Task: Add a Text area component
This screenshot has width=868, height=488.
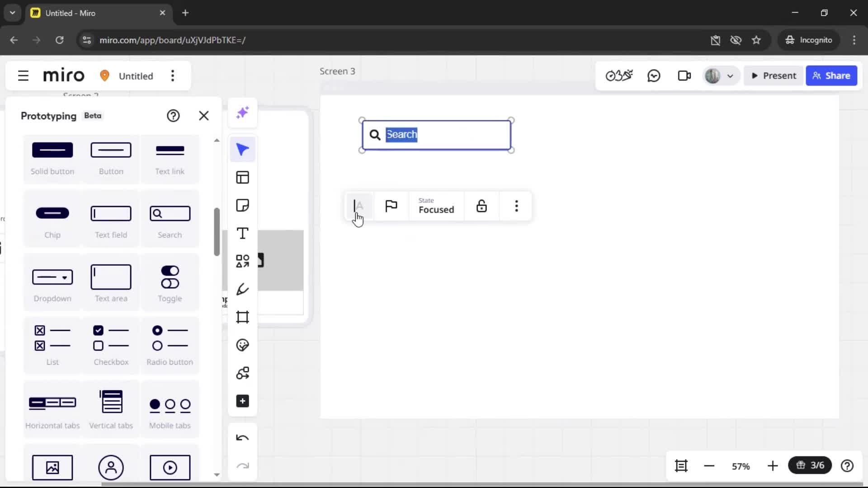Action: (111, 283)
